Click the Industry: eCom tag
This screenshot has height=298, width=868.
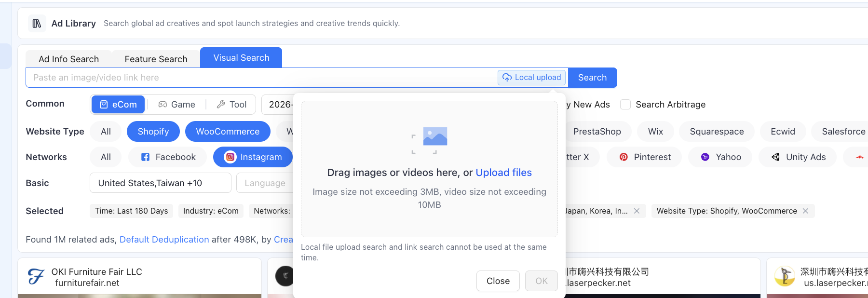[211, 211]
